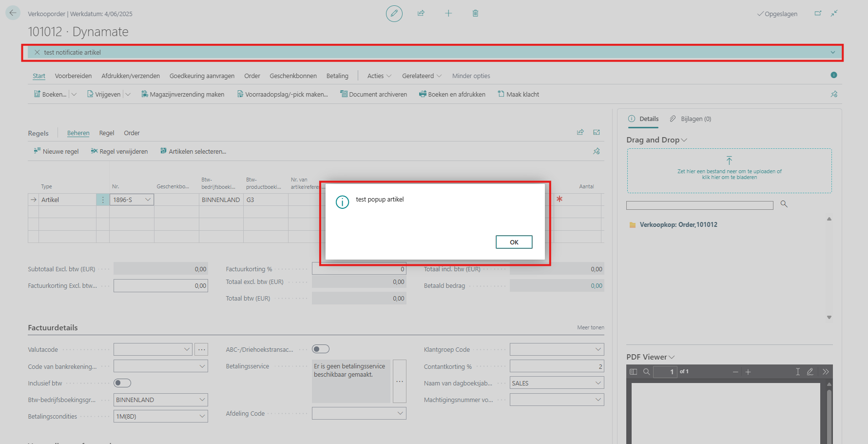
Task: Click Document archiveren
Action: [x=373, y=94]
